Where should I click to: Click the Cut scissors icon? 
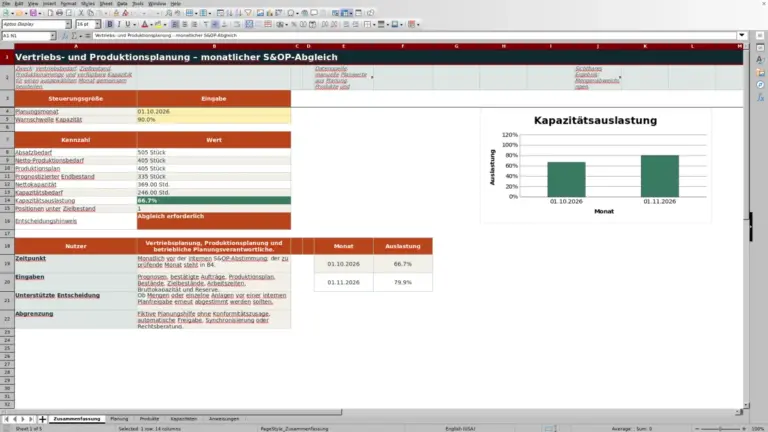pos(81,13)
